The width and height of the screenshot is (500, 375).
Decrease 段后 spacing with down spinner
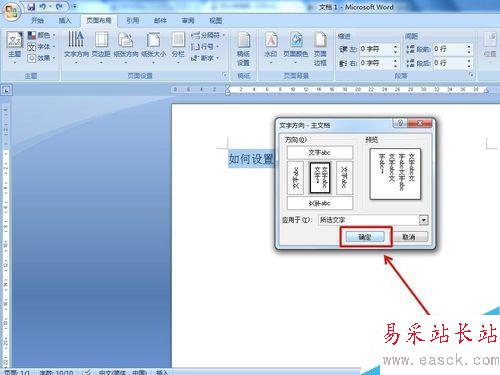pos(469,66)
